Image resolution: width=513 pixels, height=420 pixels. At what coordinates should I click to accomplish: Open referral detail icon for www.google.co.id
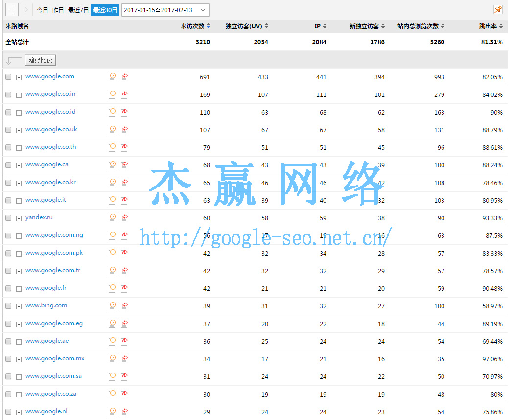(124, 113)
